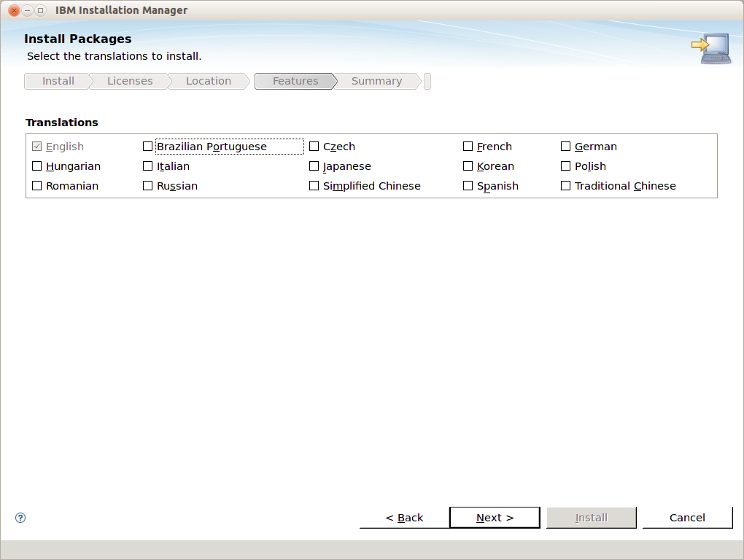The height and width of the screenshot is (560, 744).
Task: Tick the Romanian checkbox
Action: pos(37,186)
